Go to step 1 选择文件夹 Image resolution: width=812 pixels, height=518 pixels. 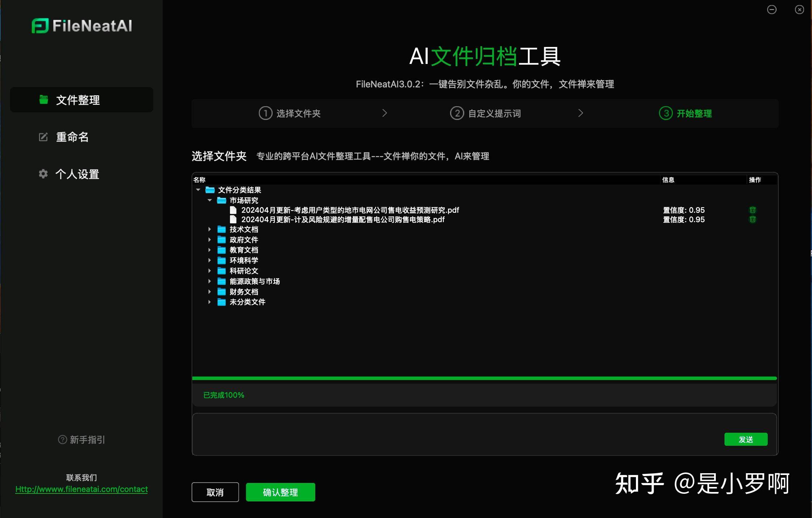[x=290, y=113]
